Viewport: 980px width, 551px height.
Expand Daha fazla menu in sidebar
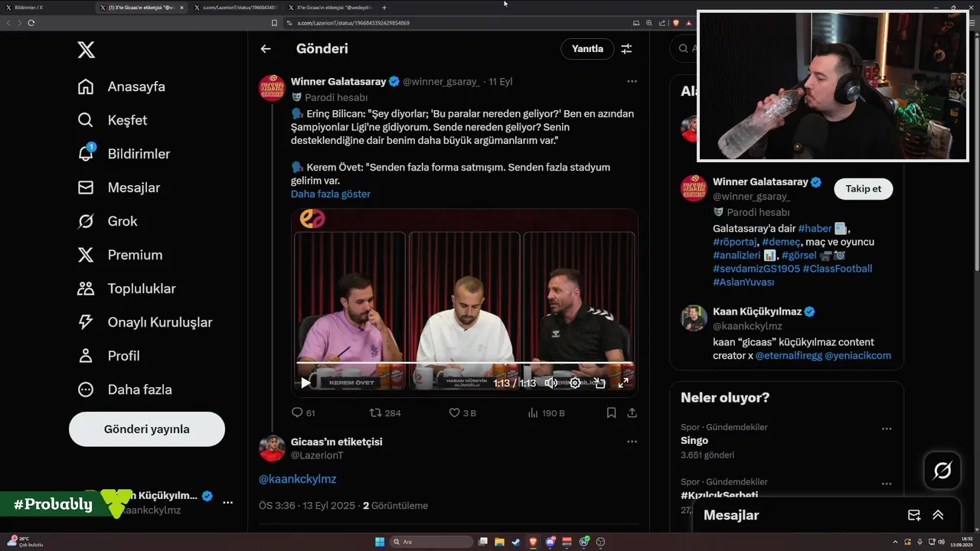(x=123, y=390)
